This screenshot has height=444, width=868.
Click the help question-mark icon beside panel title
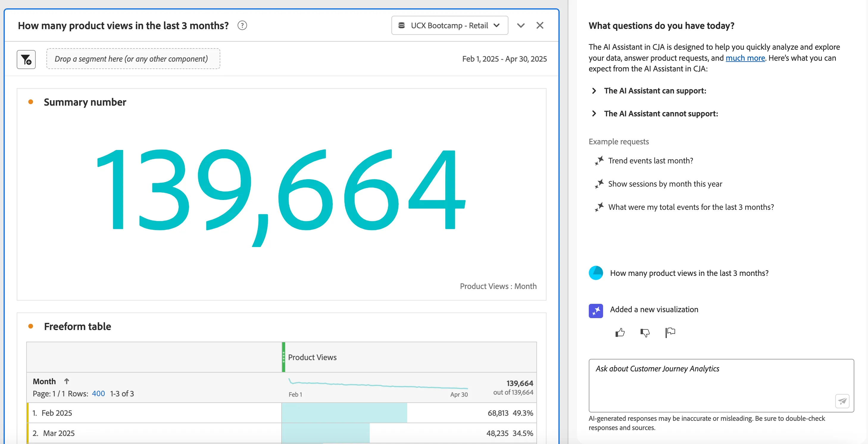pos(242,26)
